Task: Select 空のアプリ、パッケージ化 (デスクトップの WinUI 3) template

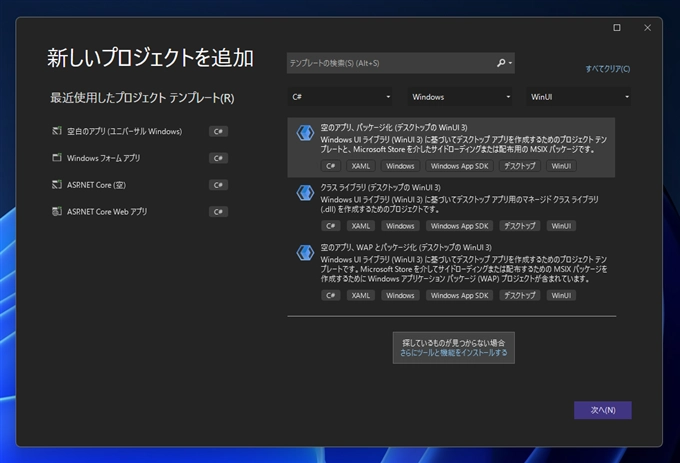Action: (x=451, y=147)
